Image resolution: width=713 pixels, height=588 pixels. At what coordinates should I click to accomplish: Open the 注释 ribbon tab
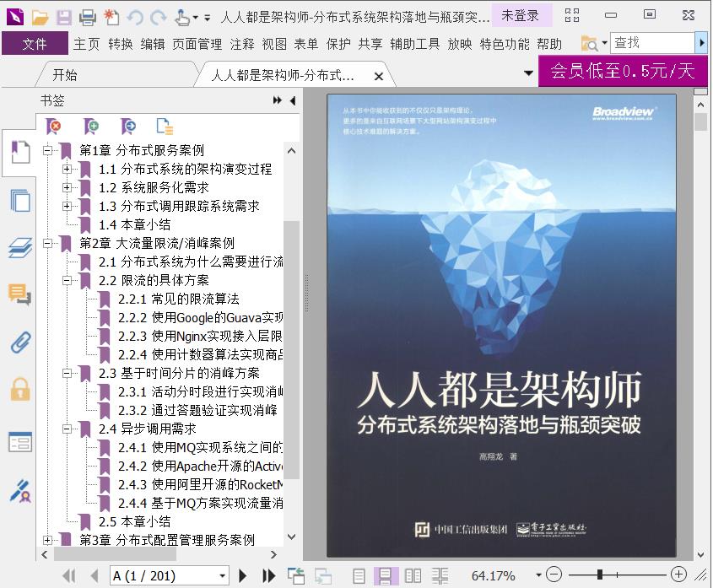[x=242, y=44]
